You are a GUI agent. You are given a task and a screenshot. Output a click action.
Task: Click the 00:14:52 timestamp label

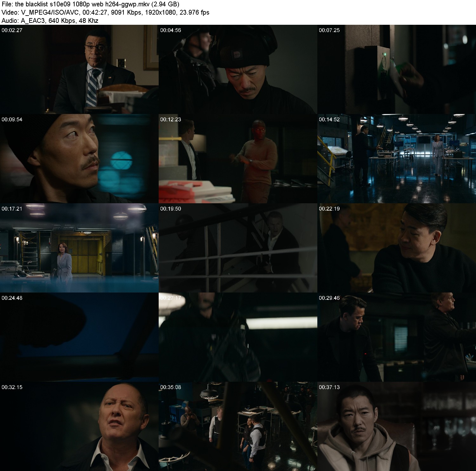[x=329, y=119]
